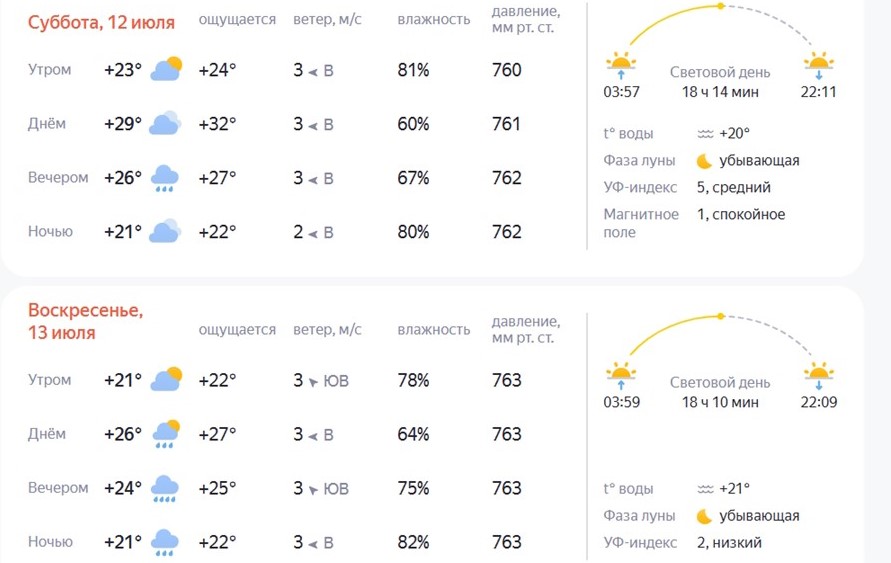Click Saturday night cloudy icon
The width and height of the screenshot is (891, 563).
point(165,231)
